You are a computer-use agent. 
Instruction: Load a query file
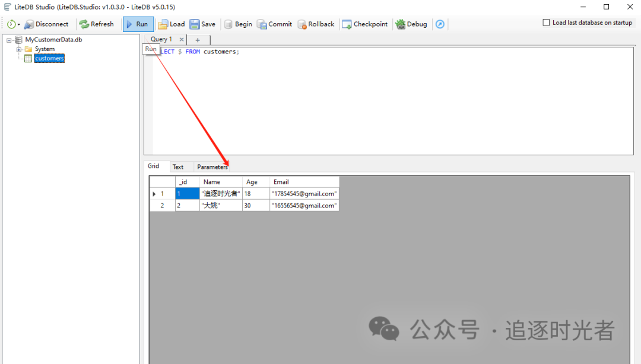point(172,24)
